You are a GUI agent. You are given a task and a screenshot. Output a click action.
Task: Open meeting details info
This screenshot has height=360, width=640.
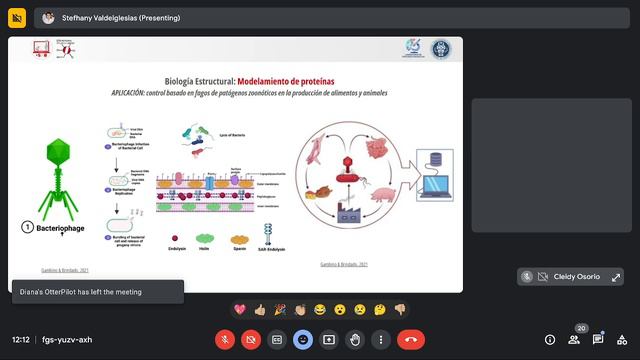[550, 340]
